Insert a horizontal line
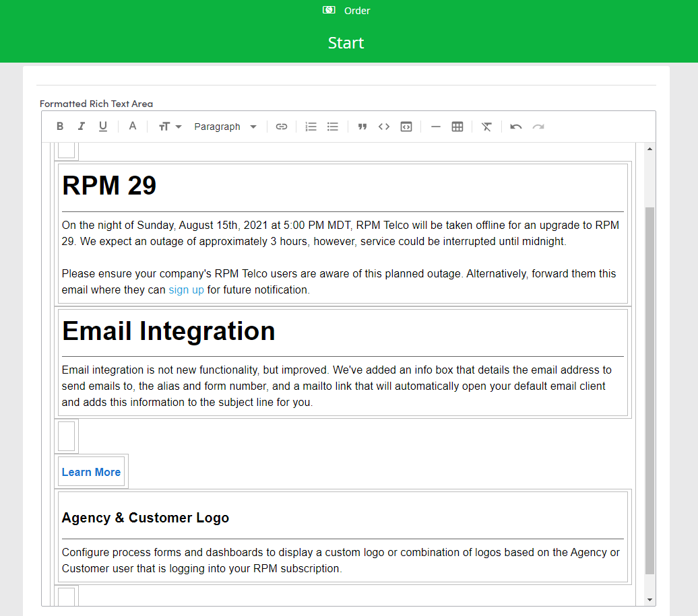This screenshot has height=616, width=698. (x=436, y=127)
